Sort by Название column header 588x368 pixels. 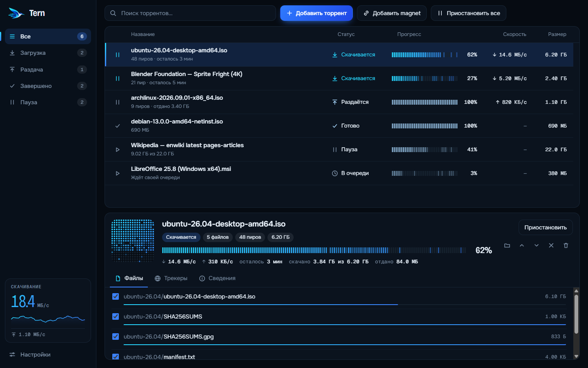click(143, 34)
